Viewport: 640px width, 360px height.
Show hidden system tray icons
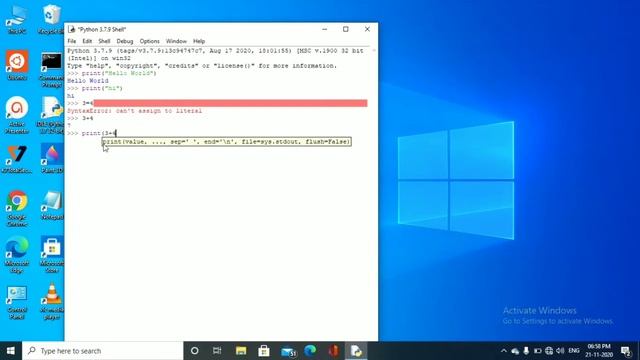tap(504, 351)
